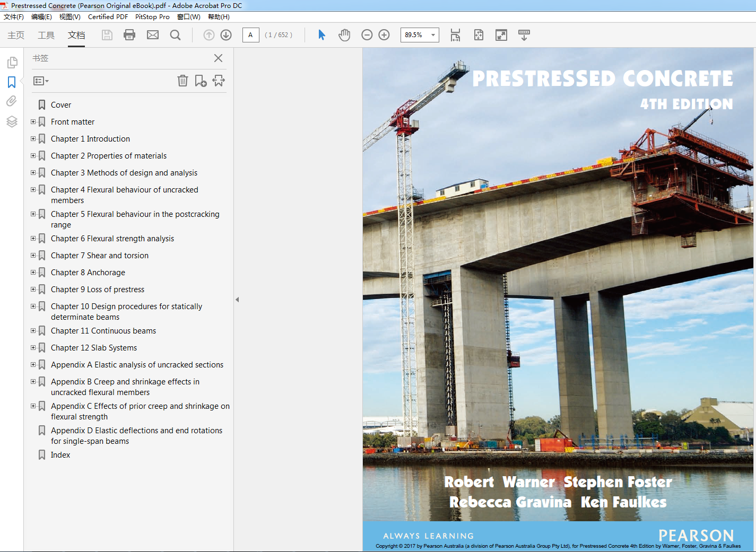Open the bookmark options dropdown menu
756x552 pixels.
41,81
